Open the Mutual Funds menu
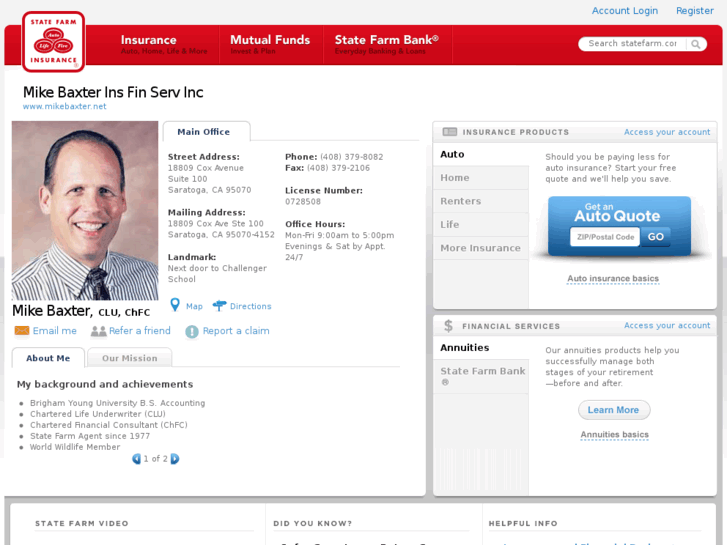The height and width of the screenshot is (545, 727). pyautogui.click(x=270, y=45)
